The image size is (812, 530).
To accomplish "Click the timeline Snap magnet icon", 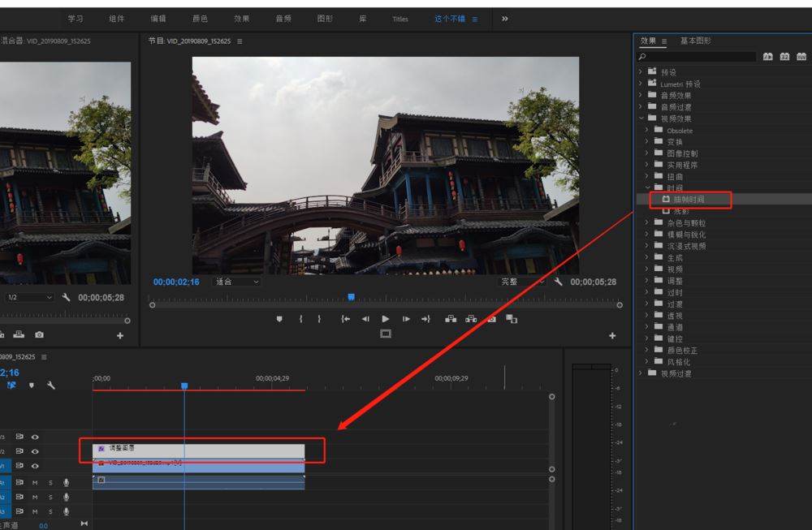I will 11,385.
